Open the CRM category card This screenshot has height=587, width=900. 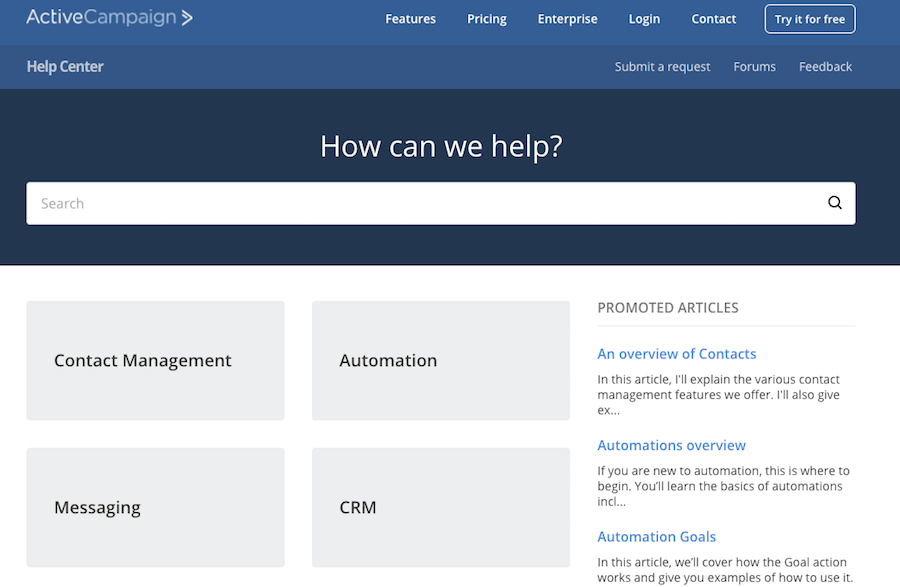[x=441, y=507]
